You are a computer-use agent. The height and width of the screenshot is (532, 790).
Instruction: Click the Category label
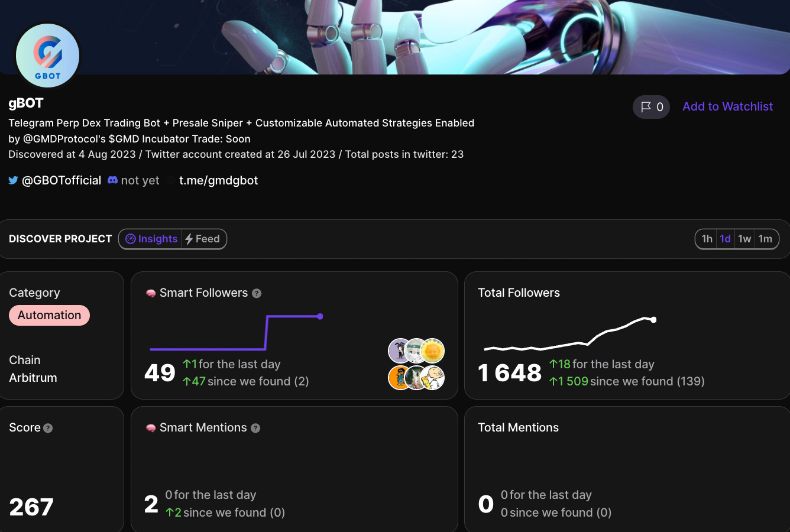(x=34, y=293)
